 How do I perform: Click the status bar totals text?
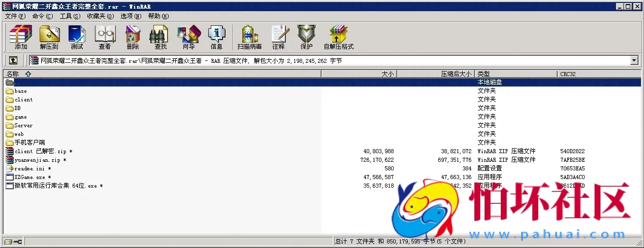[400, 242]
